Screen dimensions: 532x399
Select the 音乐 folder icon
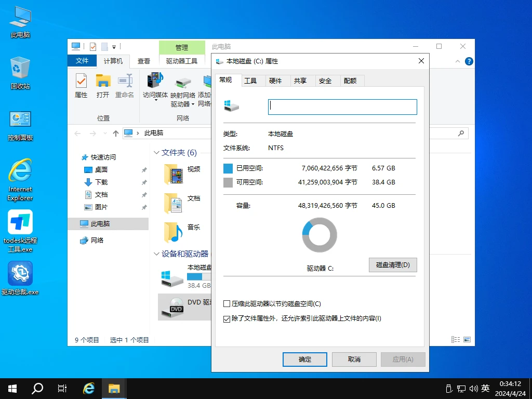[174, 232]
